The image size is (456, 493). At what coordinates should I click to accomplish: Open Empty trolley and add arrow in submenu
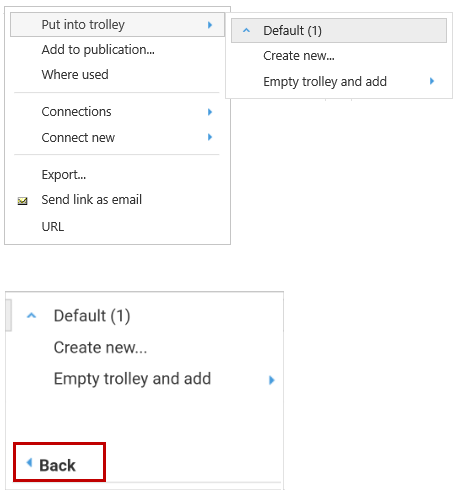(x=432, y=81)
